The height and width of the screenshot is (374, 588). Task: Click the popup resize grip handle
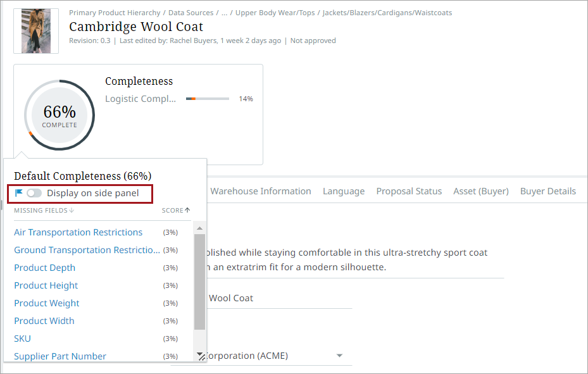(203, 358)
